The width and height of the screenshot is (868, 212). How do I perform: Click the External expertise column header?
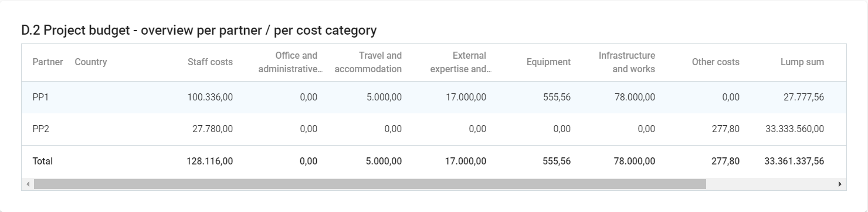click(x=460, y=62)
